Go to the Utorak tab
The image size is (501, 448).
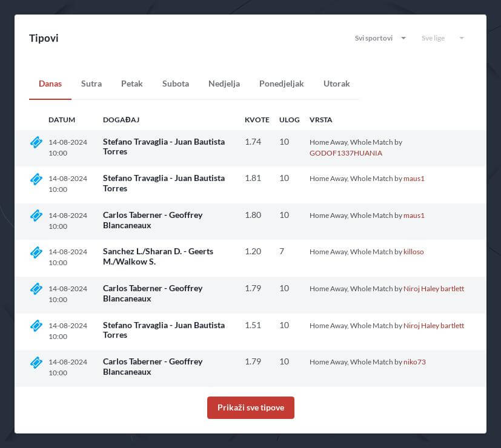(336, 84)
